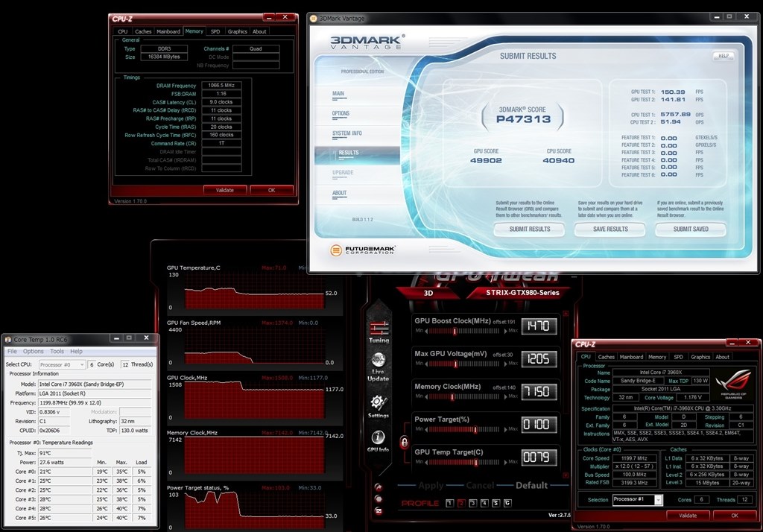Click Cancel in GPU Tweak
This screenshot has height=532, width=763.
click(x=480, y=485)
